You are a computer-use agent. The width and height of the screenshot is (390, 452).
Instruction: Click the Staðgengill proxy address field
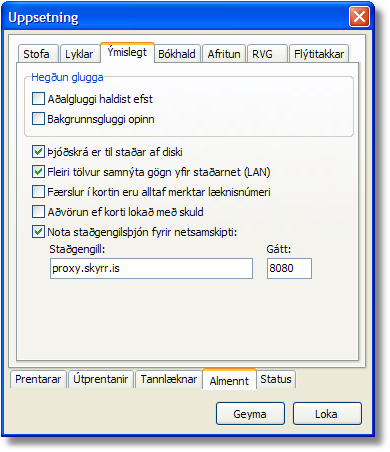pyautogui.click(x=151, y=268)
